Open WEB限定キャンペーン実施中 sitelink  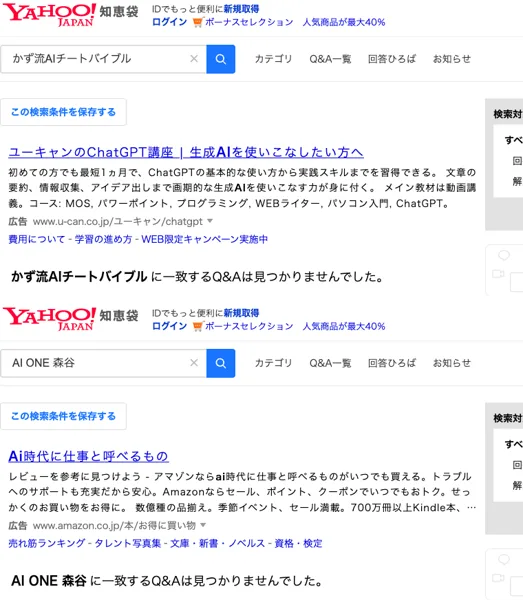click(x=205, y=240)
